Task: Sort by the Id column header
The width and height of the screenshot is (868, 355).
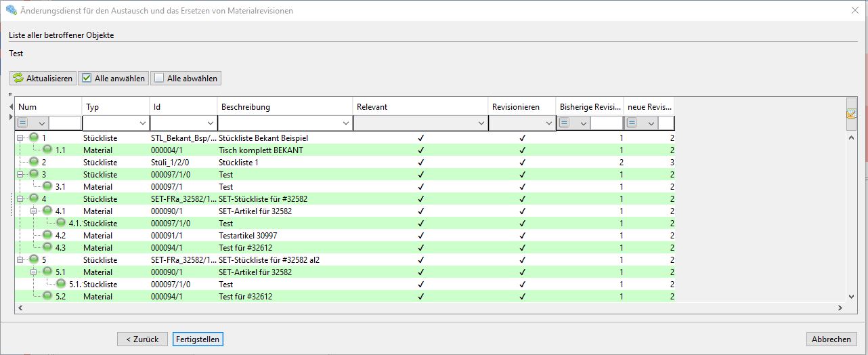Action: pos(183,107)
